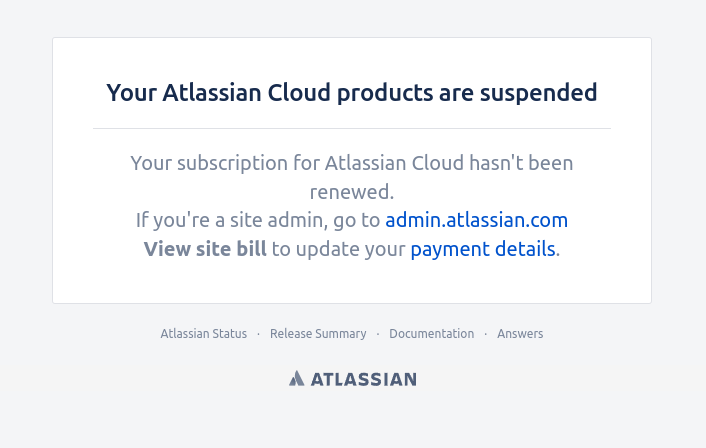The width and height of the screenshot is (706, 448).
Task: Click the bold View site bill text
Action: point(205,249)
